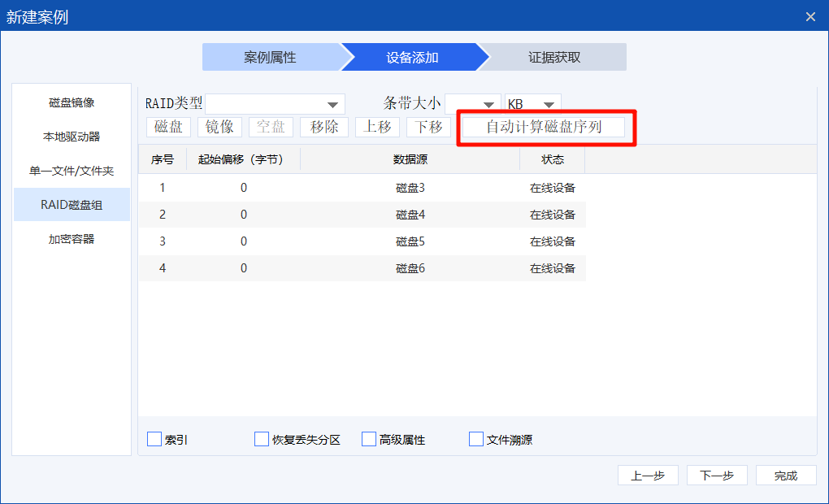Viewport: 829px width, 504px height.
Task: Select the 加密容器 sidebar item
Action: click(72, 239)
